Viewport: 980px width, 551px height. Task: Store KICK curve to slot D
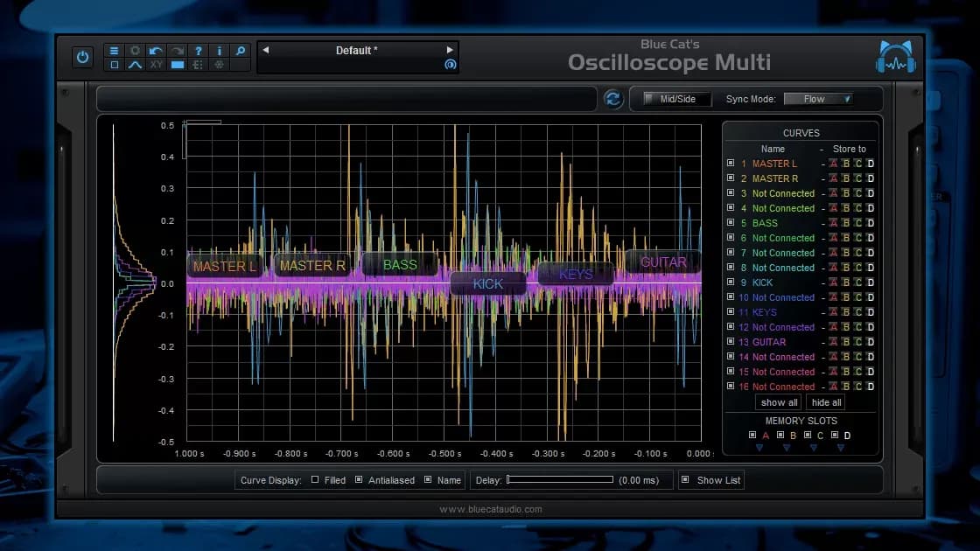click(871, 282)
